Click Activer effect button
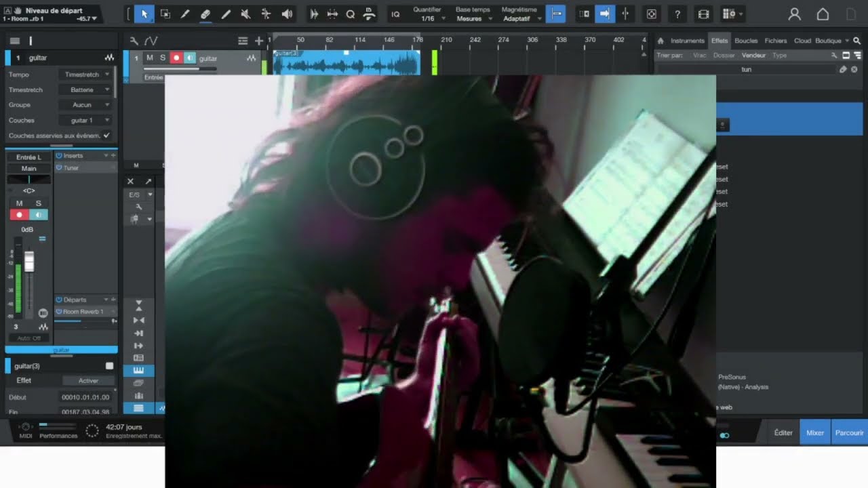This screenshot has width=868, height=488. (x=88, y=381)
